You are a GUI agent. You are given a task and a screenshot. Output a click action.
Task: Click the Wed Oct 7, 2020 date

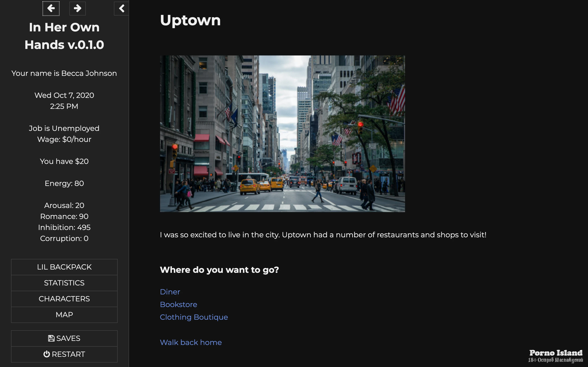[64, 95]
